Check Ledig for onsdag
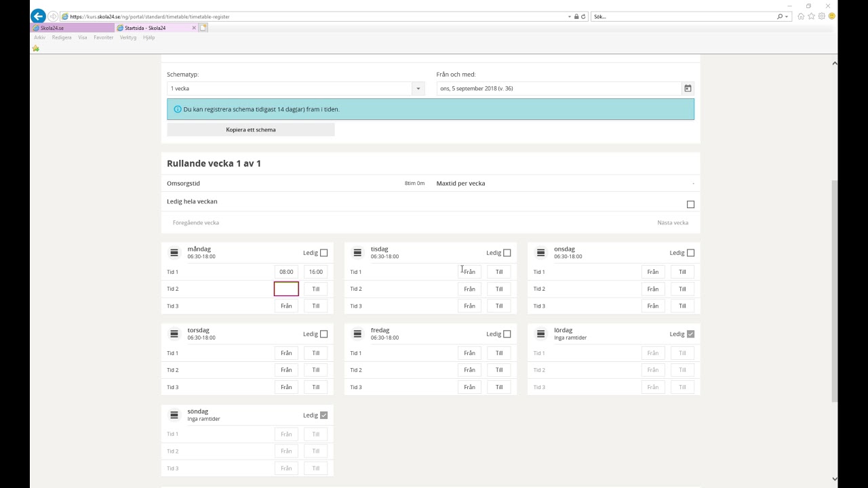868x488 pixels. (690, 253)
